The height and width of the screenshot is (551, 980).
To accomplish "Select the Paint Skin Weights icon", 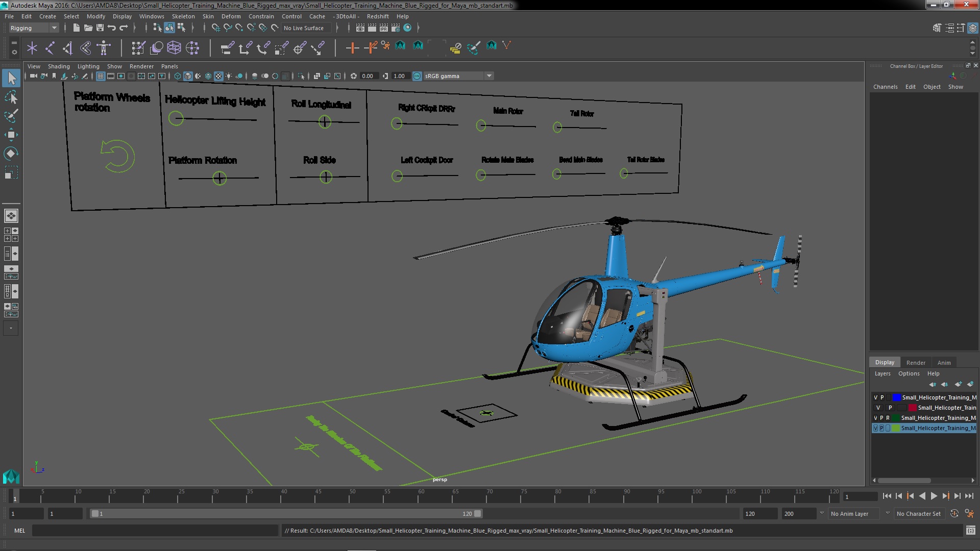I will 138,48.
